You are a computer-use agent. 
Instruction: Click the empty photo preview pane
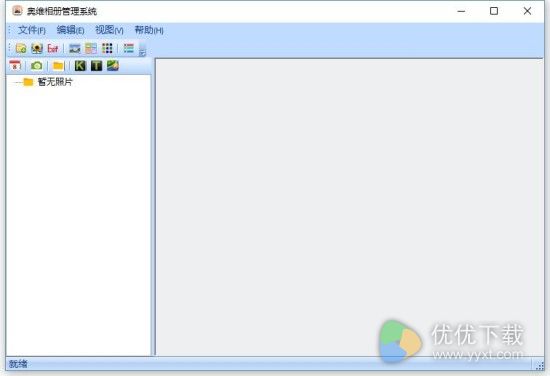(349, 207)
